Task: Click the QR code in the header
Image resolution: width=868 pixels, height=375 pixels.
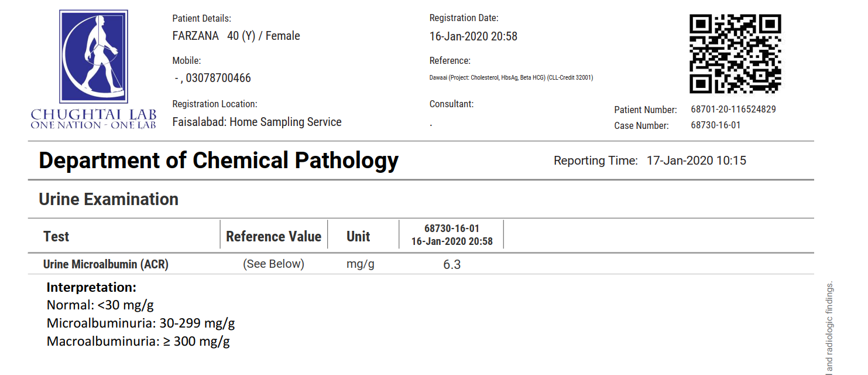Action: [735, 54]
